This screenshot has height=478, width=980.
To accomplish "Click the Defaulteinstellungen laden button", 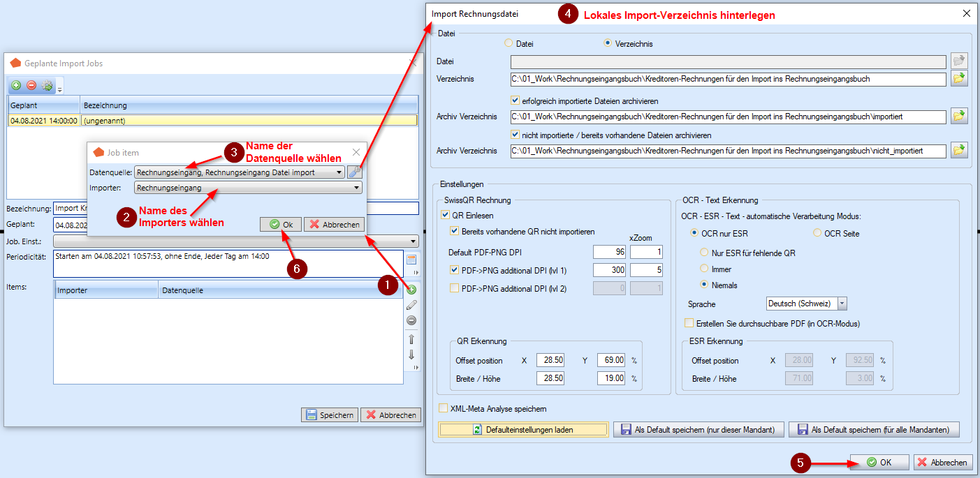I will 523,429.
